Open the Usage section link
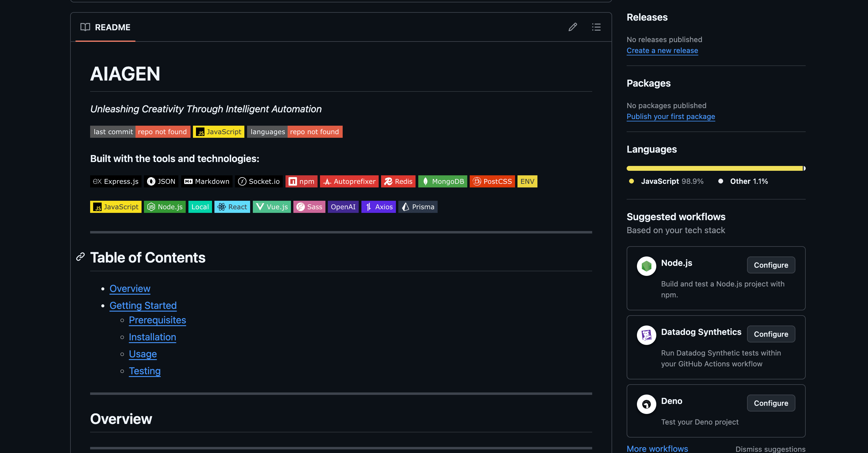868x453 pixels. [x=142, y=354]
